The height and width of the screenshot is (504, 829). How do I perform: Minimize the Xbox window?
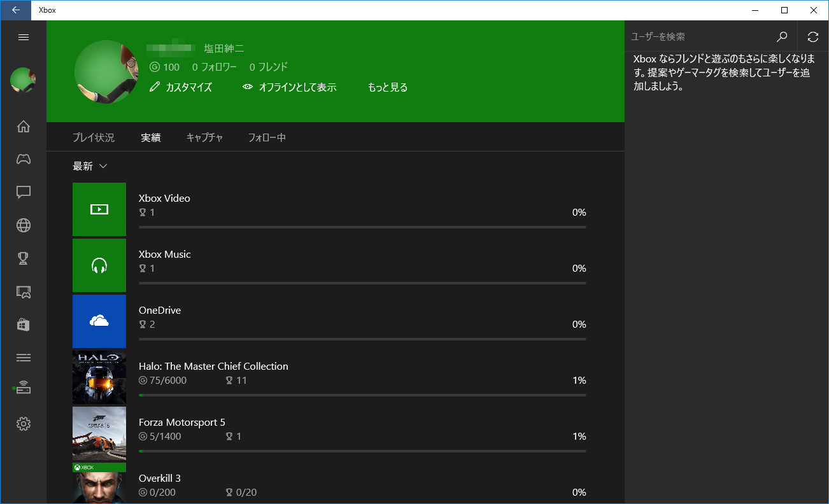[755, 10]
